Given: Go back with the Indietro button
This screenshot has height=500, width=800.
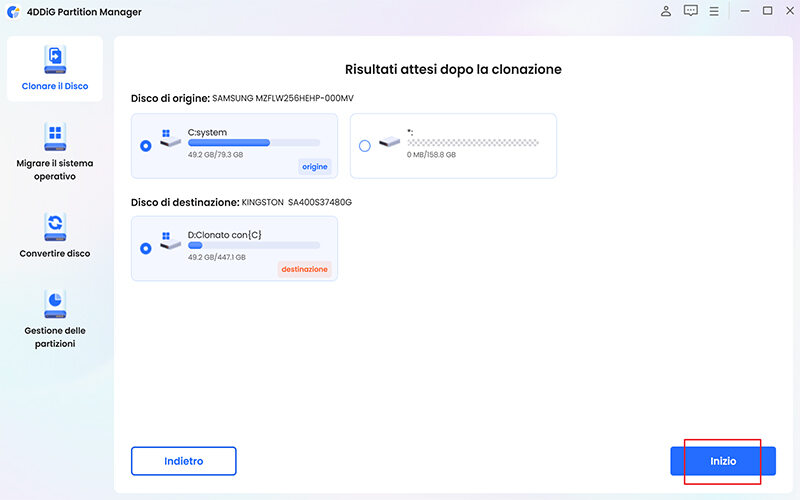Looking at the screenshot, I should point(183,461).
